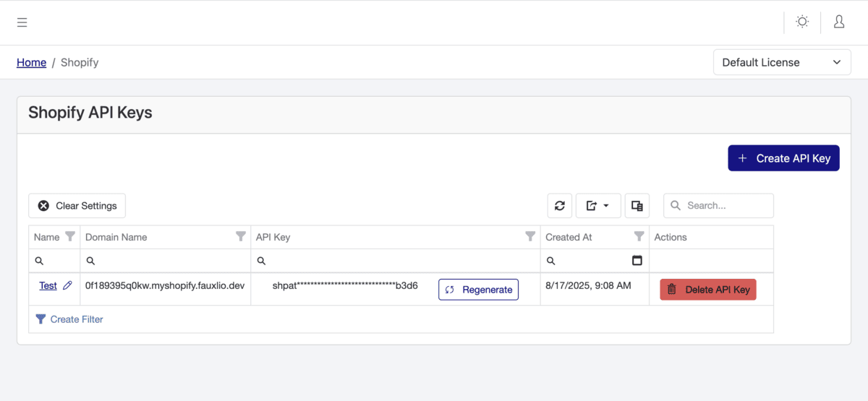Click the Regenerate button

coord(478,289)
